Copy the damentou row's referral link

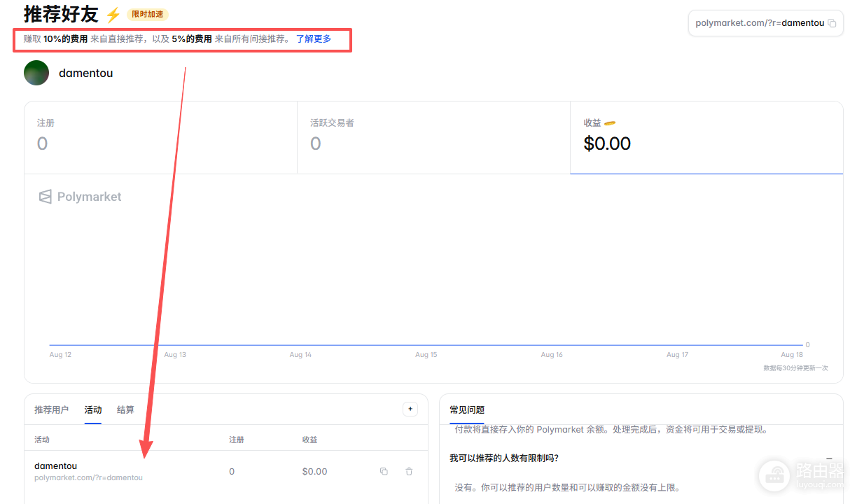[x=384, y=472]
